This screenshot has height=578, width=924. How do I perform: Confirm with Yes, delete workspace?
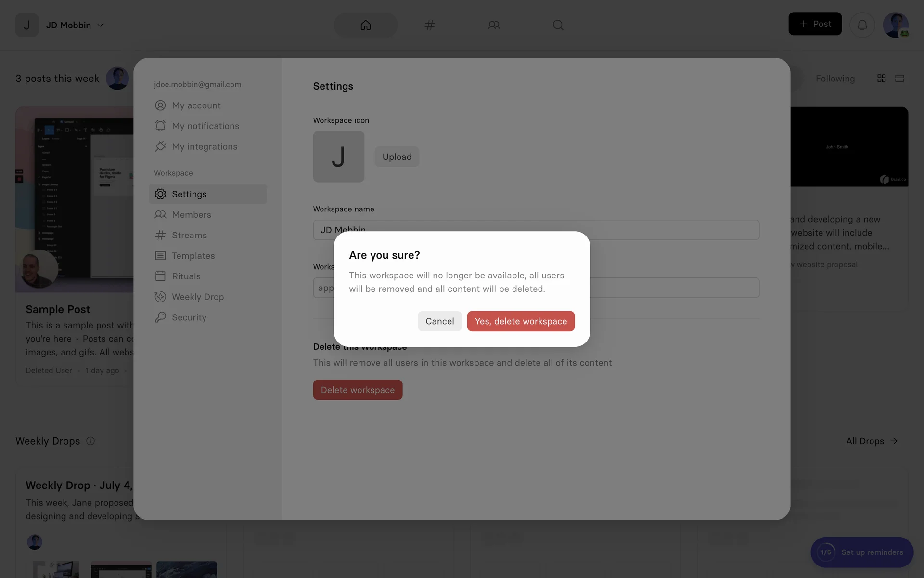[x=521, y=321]
